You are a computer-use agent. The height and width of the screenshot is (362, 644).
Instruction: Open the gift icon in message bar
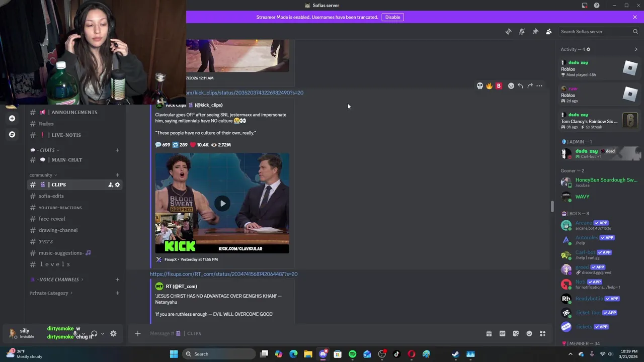coord(489,333)
